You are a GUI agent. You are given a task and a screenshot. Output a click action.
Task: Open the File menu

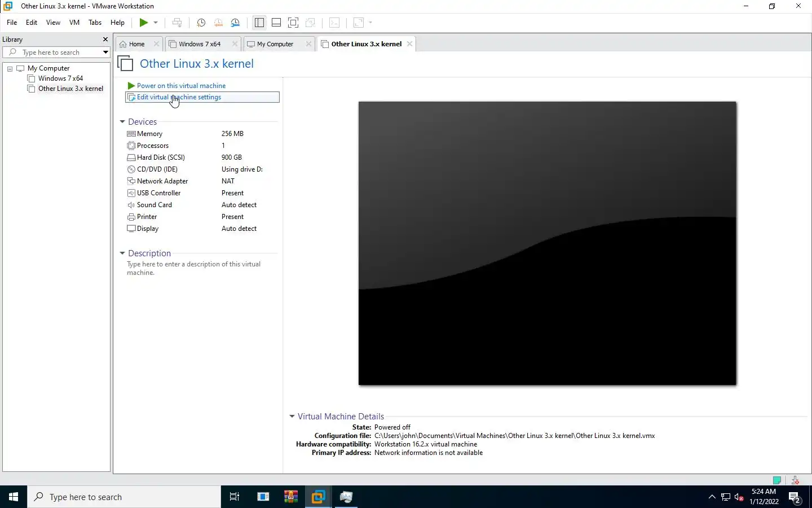click(x=12, y=23)
